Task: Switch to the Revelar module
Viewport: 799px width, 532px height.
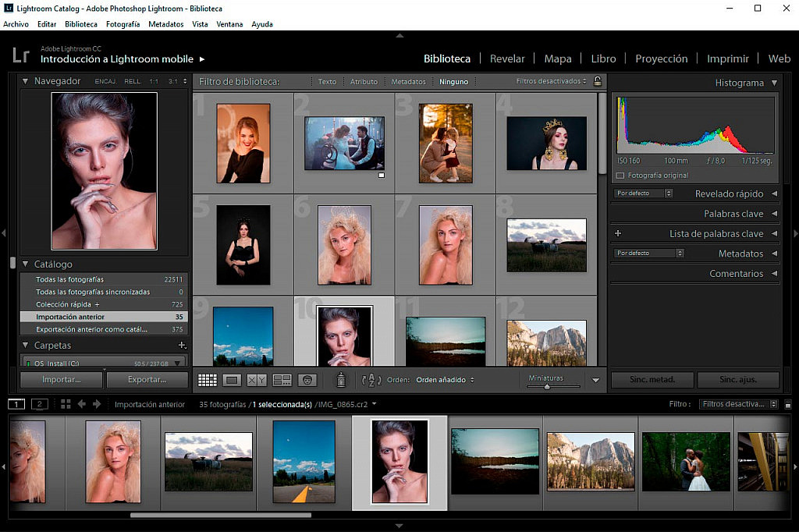Action: pyautogui.click(x=507, y=59)
